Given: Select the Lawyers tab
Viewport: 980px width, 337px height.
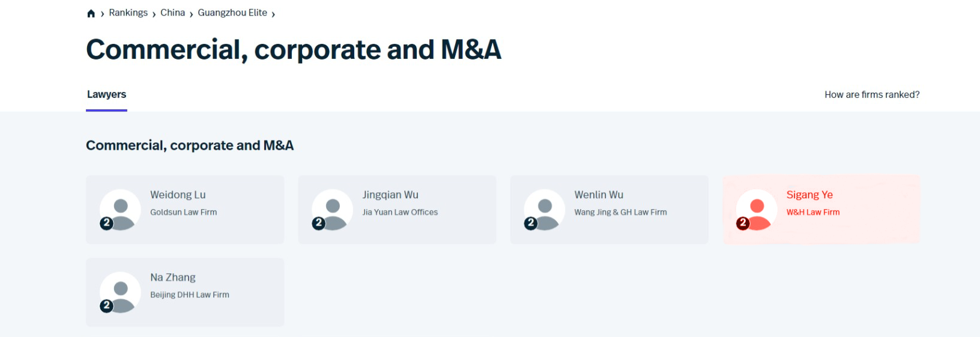Looking at the screenshot, I should click(106, 94).
